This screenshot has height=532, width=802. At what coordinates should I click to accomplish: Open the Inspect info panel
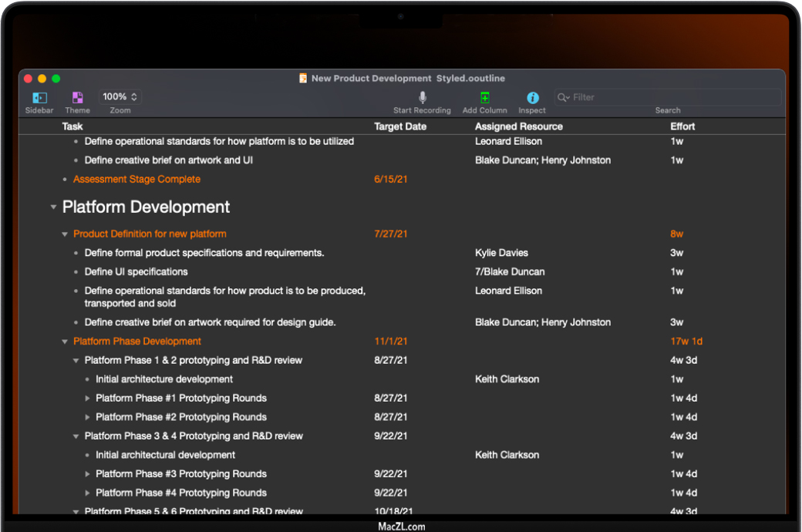coord(532,98)
